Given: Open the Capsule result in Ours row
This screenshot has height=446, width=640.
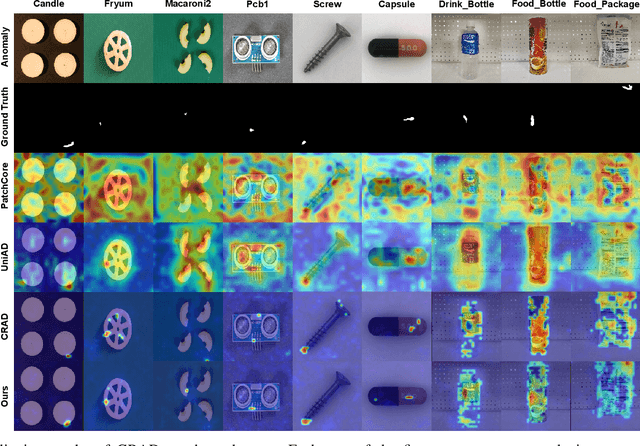Looking at the screenshot, I should coord(396,393).
